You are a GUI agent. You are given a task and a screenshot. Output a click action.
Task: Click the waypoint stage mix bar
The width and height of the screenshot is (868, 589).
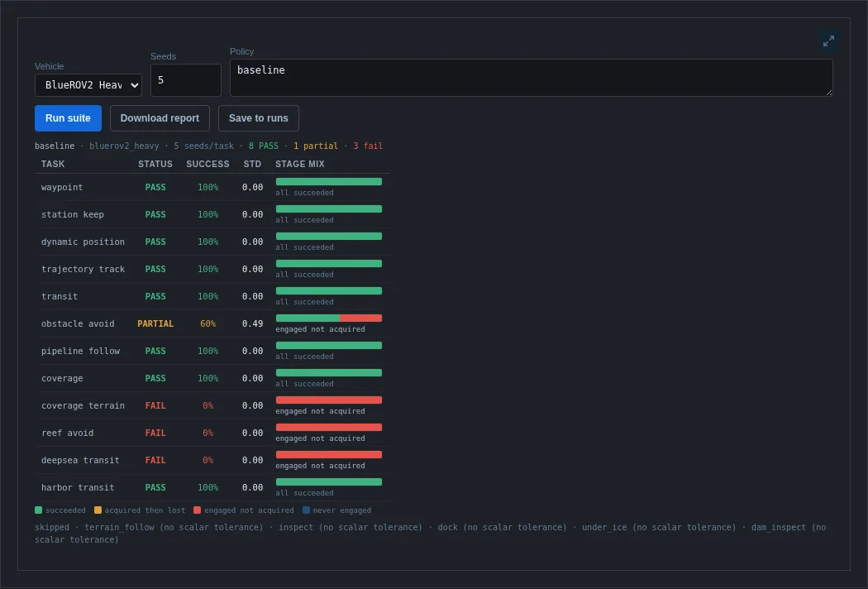click(x=329, y=182)
